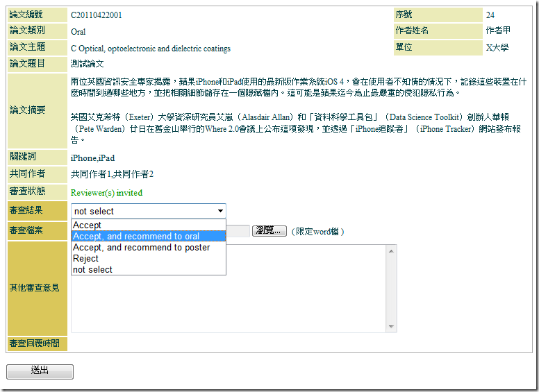The height and width of the screenshot is (392, 539).
Task: Click the author name 作者甲
Action: coord(498,31)
